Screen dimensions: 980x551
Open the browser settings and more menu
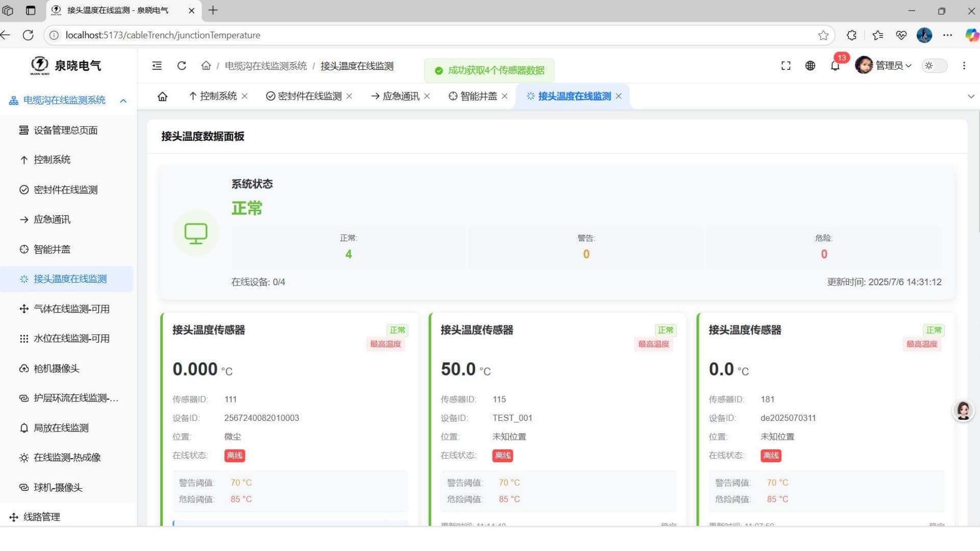[947, 35]
